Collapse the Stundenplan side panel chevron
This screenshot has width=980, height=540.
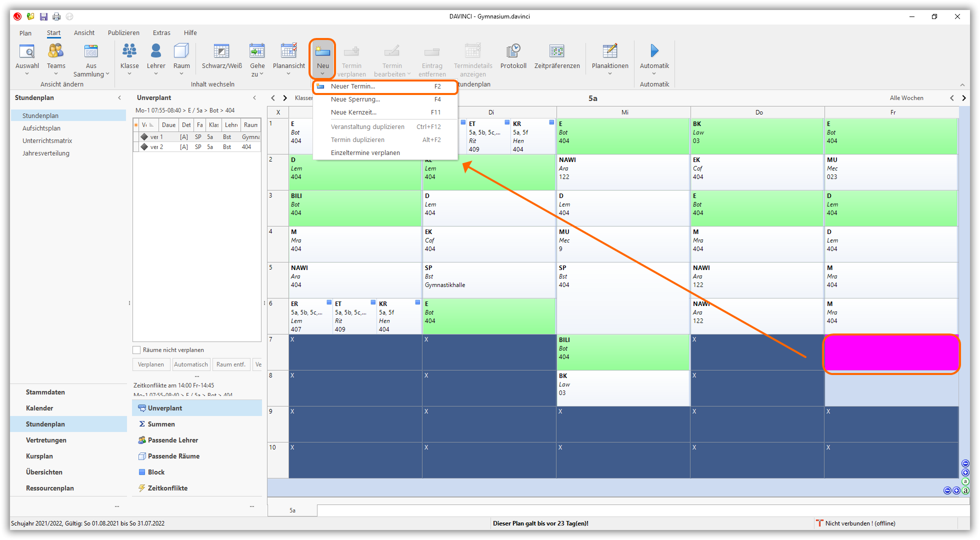pos(119,98)
